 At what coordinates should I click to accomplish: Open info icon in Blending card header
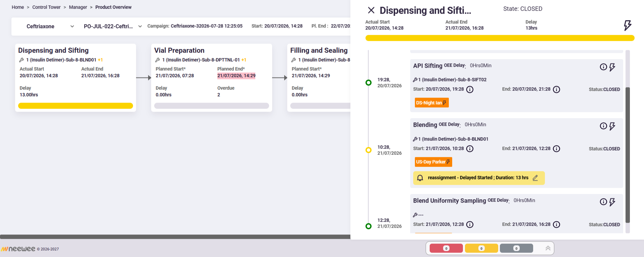coord(603,126)
